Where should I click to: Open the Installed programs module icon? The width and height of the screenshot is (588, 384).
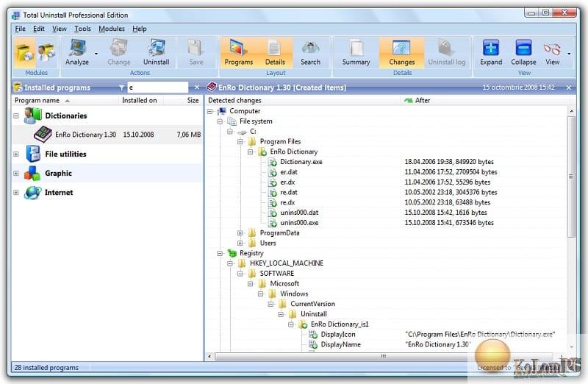pos(25,53)
